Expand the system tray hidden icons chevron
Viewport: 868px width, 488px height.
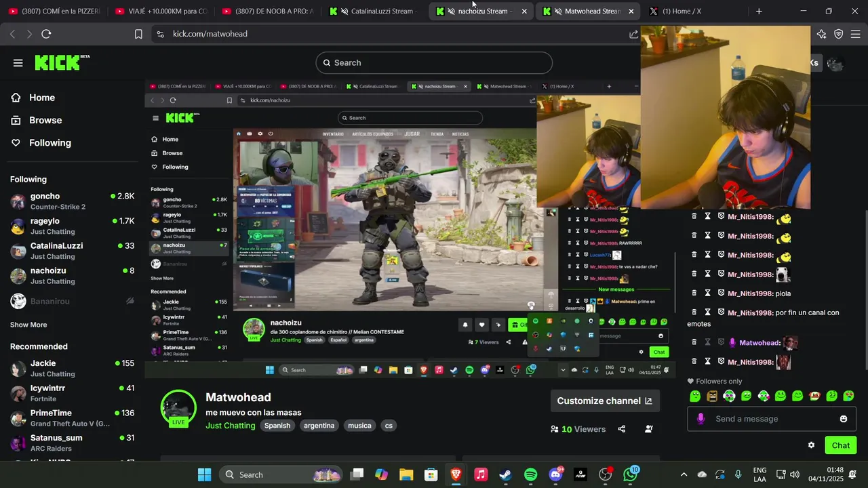click(x=684, y=474)
